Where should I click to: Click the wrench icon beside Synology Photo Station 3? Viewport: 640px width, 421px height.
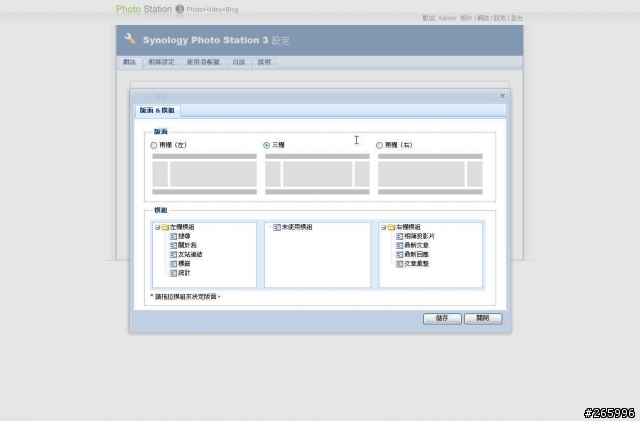pos(130,39)
